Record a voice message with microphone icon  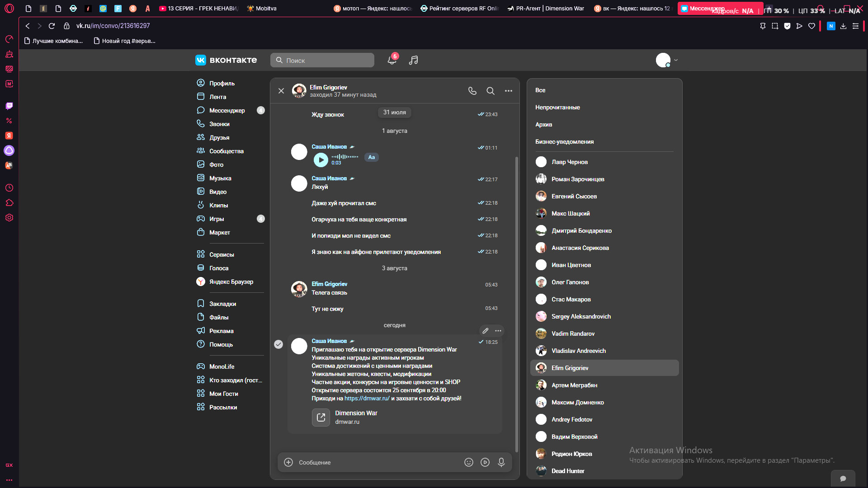click(x=501, y=462)
